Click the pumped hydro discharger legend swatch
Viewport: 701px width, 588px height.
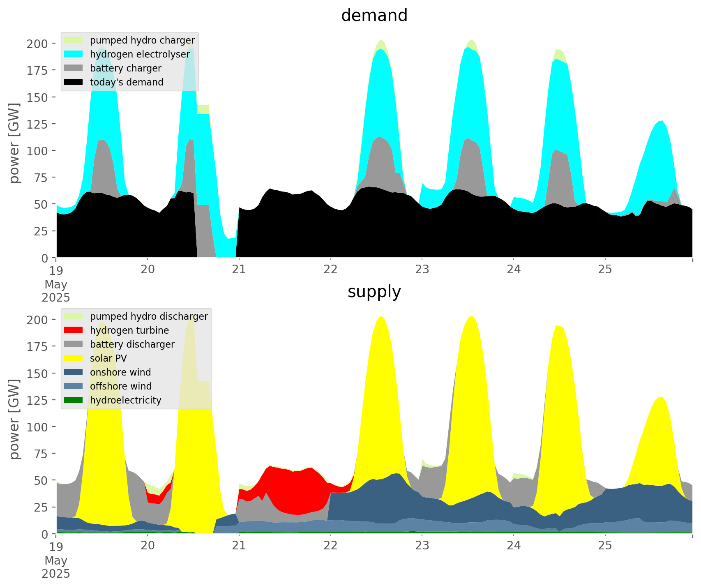pyautogui.click(x=74, y=316)
